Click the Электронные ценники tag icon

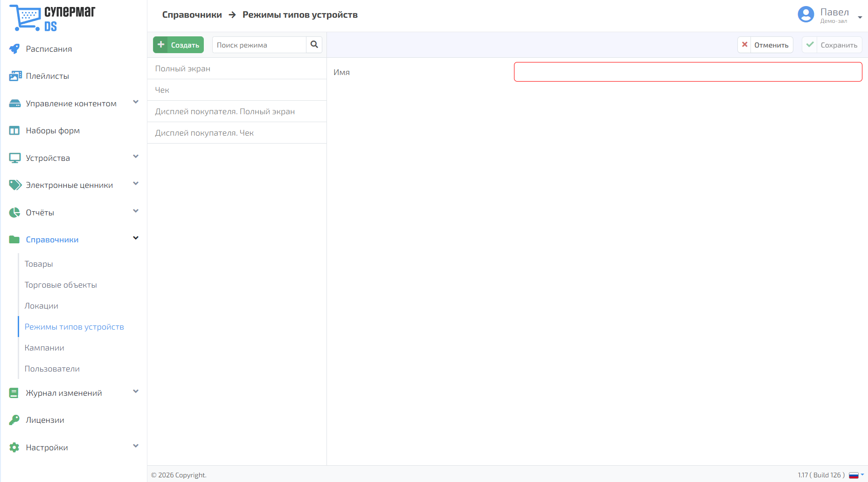pos(15,185)
